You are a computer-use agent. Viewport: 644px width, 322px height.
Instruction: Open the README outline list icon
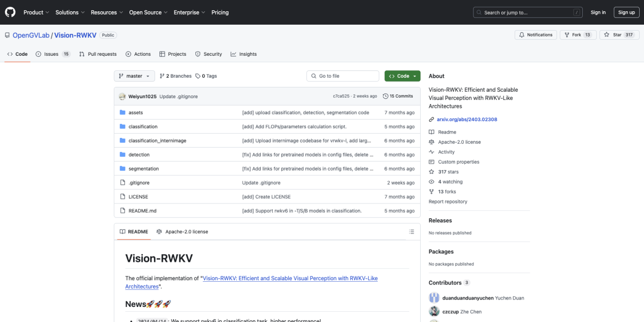pyautogui.click(x=412, y=232)
